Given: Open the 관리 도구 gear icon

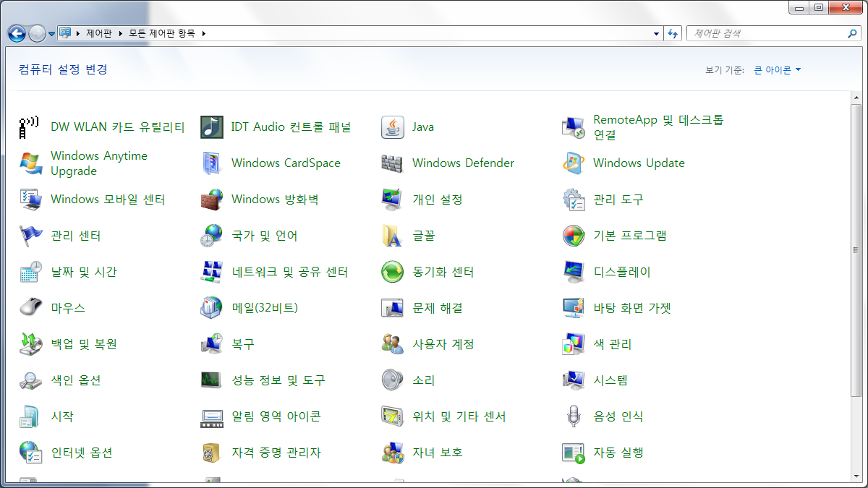Looking at the screenshot, I should click(574, 200).
